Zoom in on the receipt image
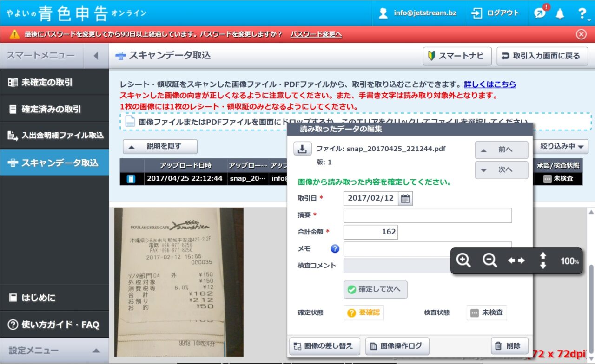Screen dimensions: 595x364 [463, 260]
